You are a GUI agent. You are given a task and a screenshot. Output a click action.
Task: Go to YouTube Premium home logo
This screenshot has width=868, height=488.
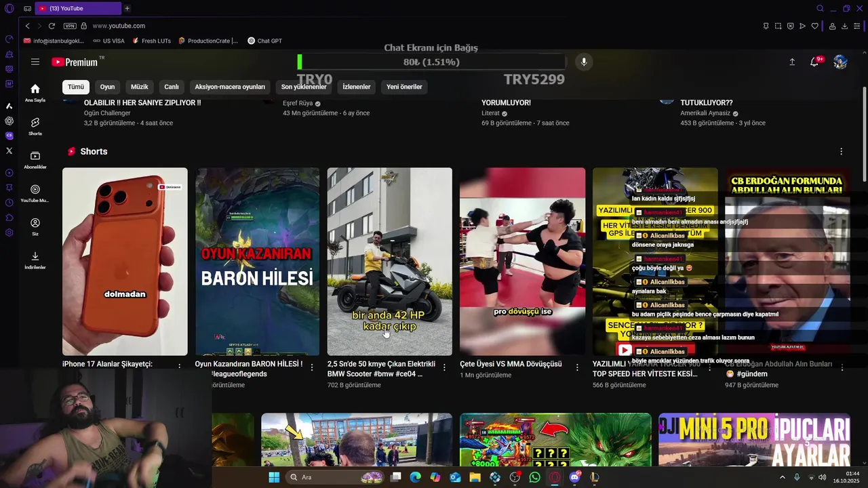pos(76,62)
